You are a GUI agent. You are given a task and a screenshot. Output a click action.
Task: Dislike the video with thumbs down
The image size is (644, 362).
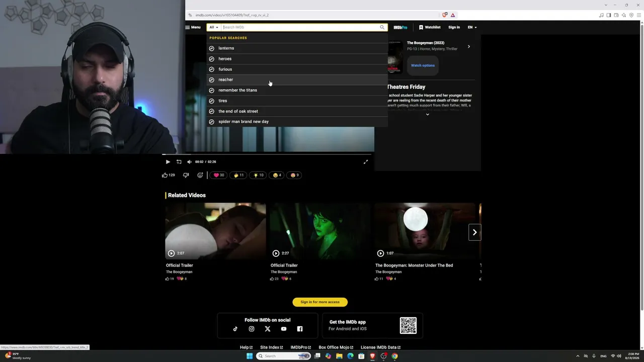[186, 175]
